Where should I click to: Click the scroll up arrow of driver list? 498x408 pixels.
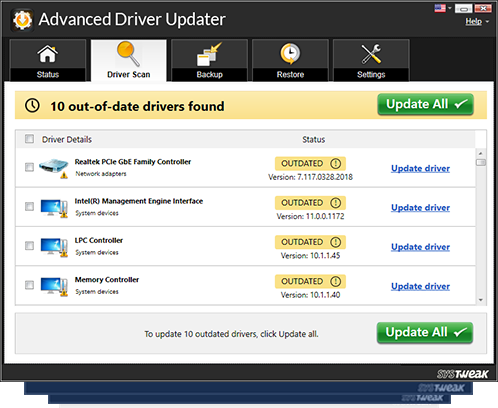point(481,153)
